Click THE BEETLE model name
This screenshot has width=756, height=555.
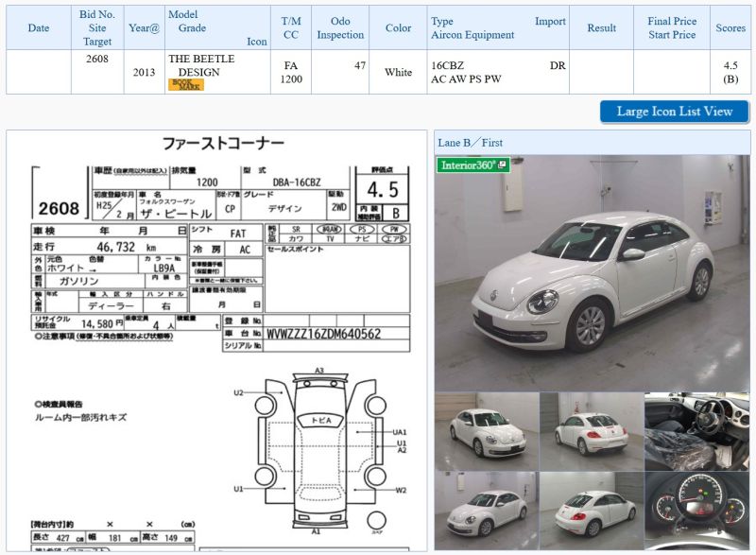pos(201,59)
